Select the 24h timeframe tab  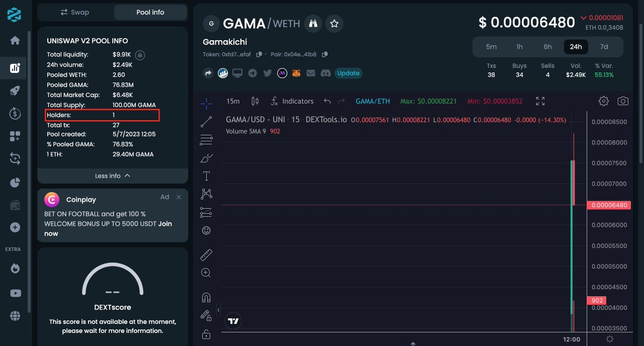[576, 47]
